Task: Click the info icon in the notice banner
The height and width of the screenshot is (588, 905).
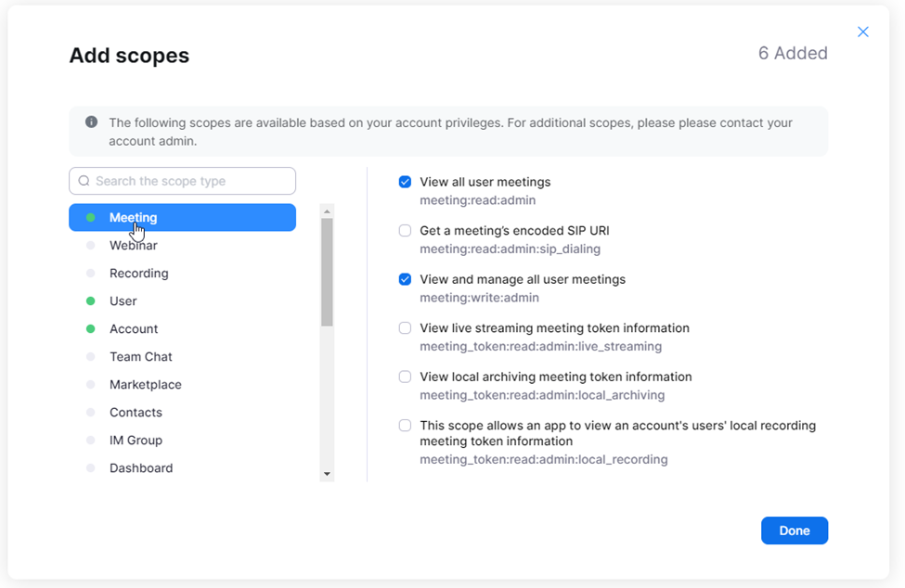Action: (x=91, y=122)
